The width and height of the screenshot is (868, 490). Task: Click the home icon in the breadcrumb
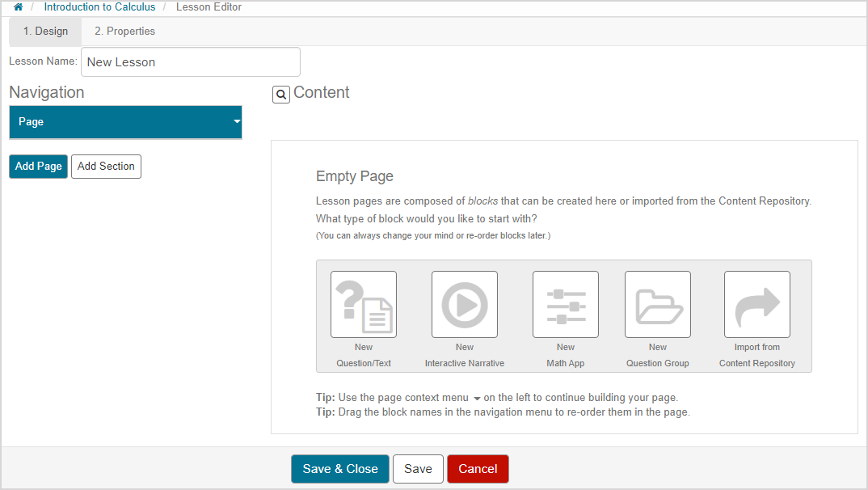tap(19, 7)
